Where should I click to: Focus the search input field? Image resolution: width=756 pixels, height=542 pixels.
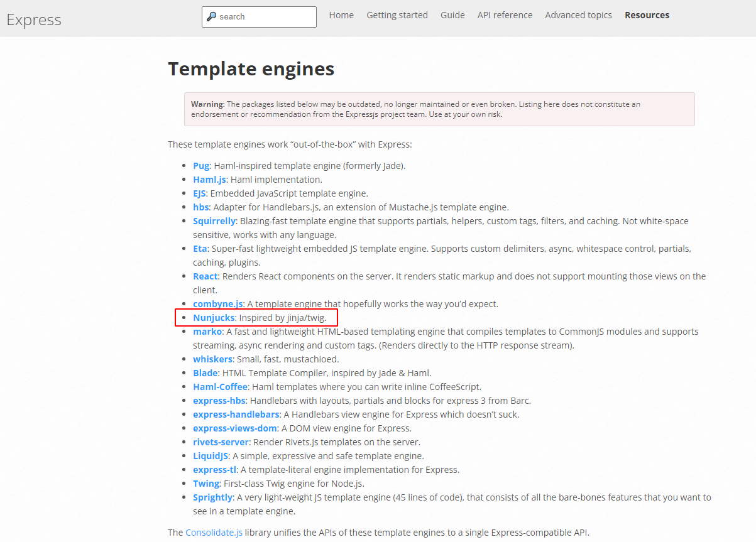click(259, 17)
